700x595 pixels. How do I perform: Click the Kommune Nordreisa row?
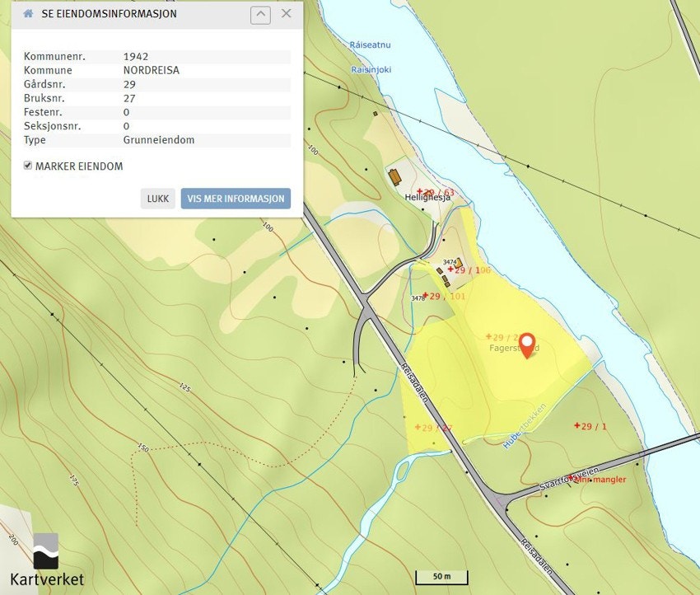coord(156,71)
